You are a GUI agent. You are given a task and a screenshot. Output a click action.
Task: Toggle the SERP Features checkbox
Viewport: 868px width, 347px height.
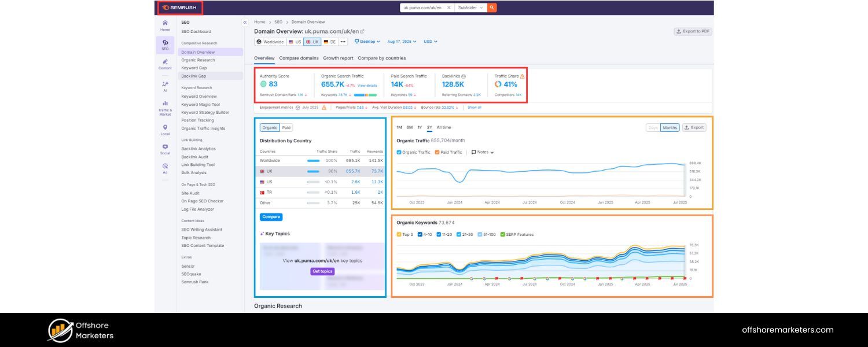501,234
